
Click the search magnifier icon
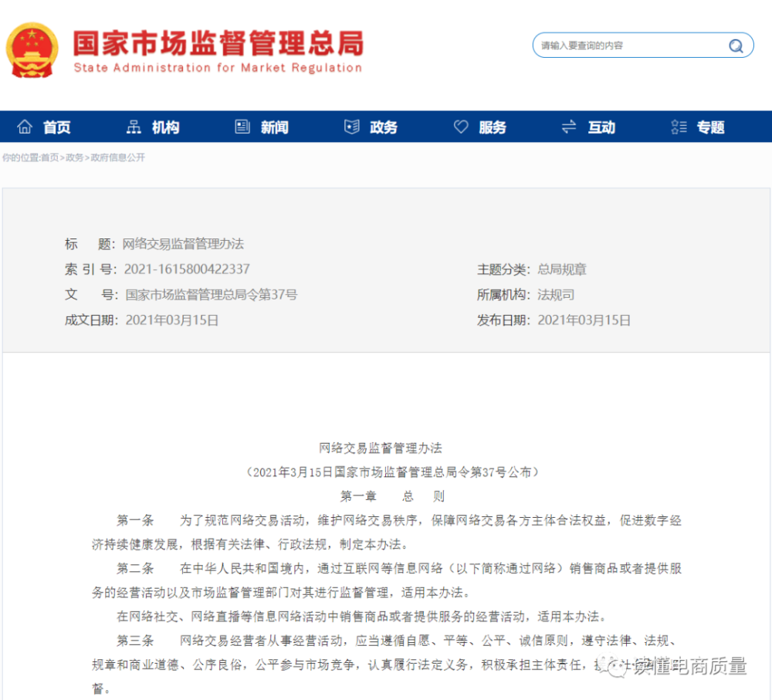736,46
